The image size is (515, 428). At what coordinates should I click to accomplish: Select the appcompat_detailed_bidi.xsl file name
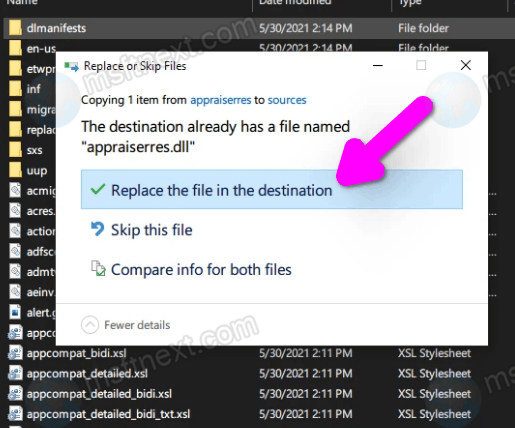(x=99, y=394)
